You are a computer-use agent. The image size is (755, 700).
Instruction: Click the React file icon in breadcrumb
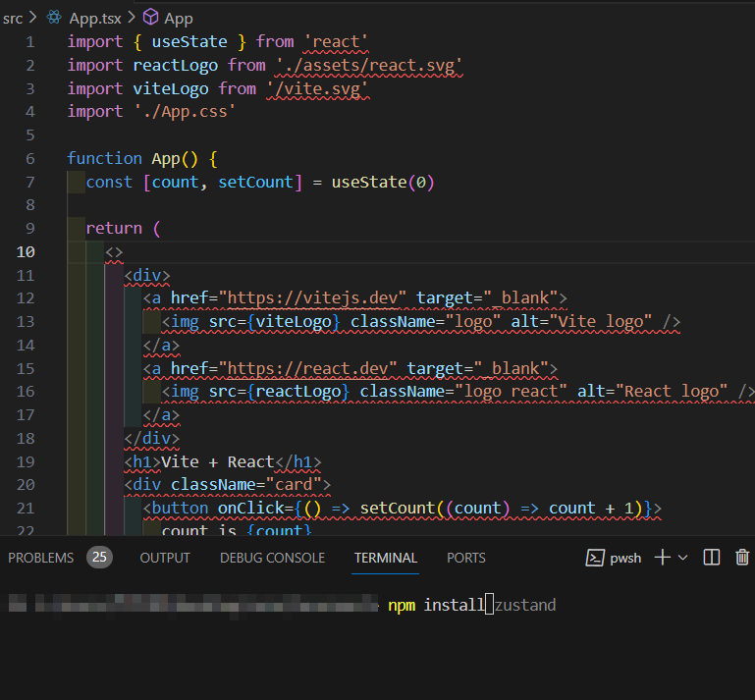[x=54, y=18]
